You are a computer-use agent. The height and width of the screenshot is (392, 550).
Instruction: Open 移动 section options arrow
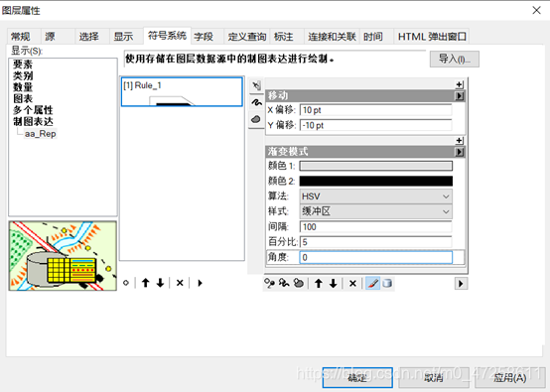[x=460, y=95]
